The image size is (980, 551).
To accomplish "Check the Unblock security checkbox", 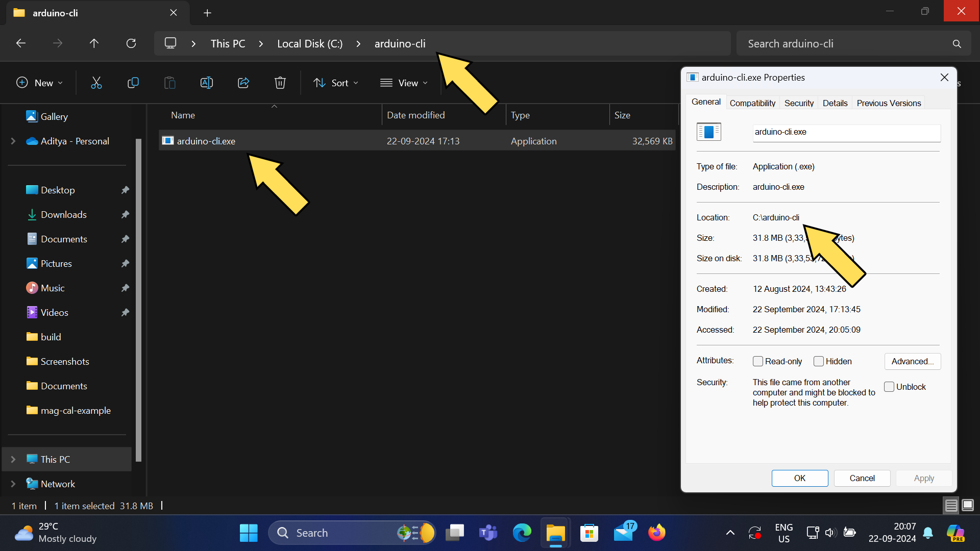I will tap(889, 387).
